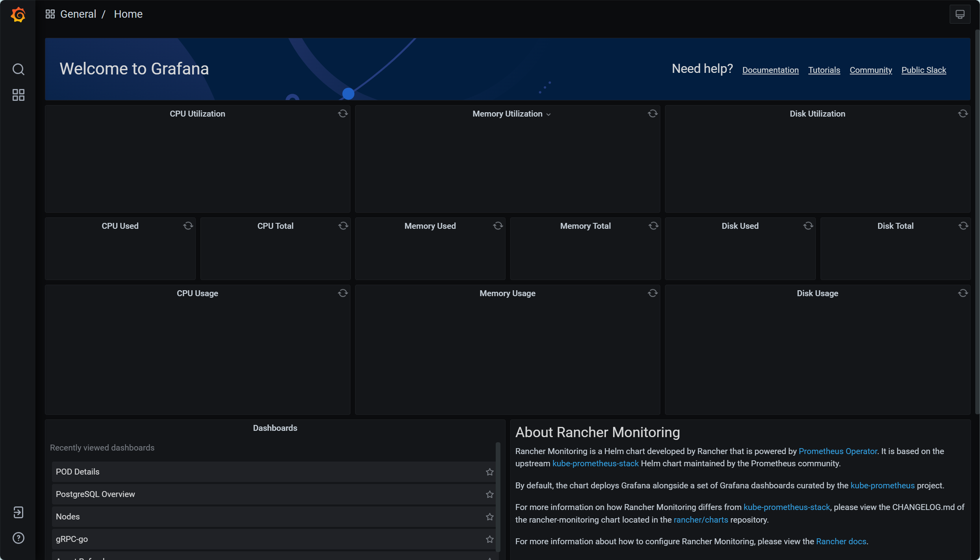Click refresh icon on CPU Utilization panel
This screenshot has height=560, width=980.
pos(343,113)
